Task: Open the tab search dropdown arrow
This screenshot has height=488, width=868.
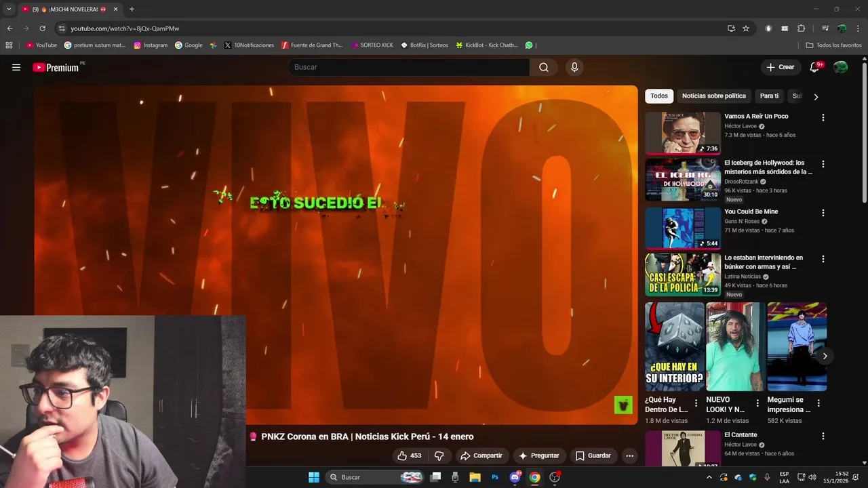Action: [x=9, y=9]
